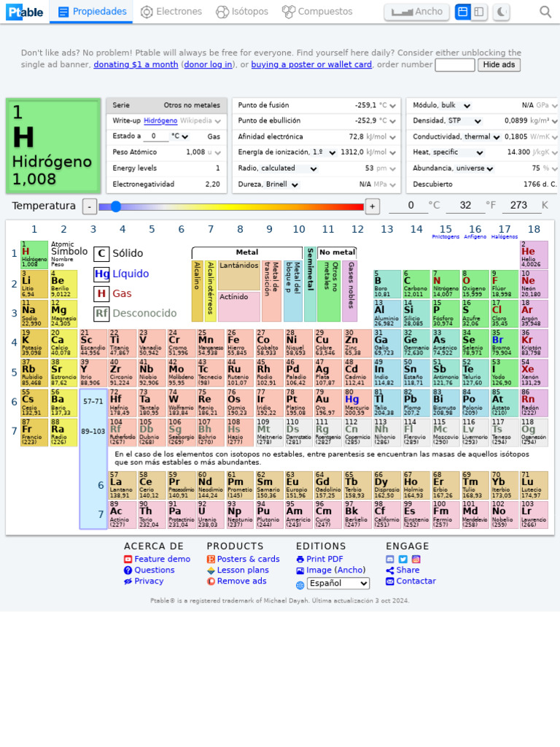Open the Instagram icon under Engage

pos(416,560)
